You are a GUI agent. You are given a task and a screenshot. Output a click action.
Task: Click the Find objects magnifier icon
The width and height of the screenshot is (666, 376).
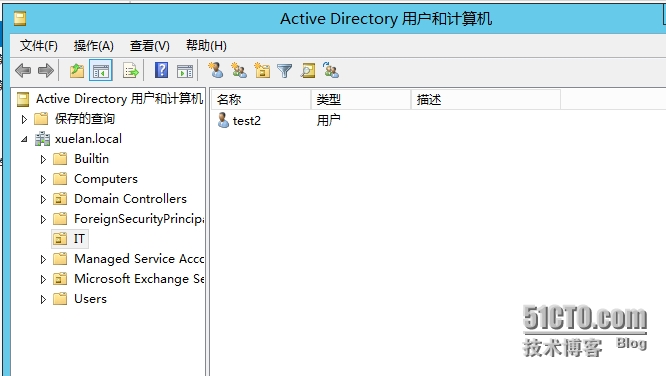(x=308, y=71)
